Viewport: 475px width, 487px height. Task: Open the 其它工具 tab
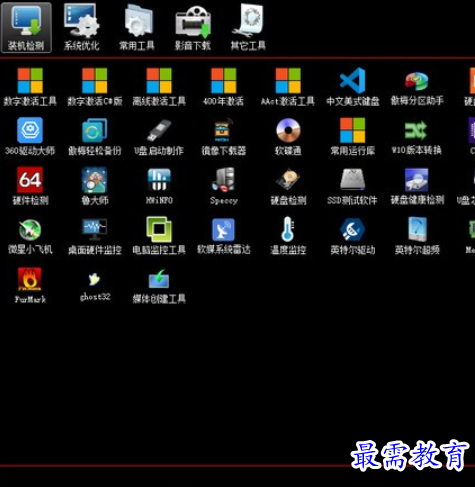[248, 28]
